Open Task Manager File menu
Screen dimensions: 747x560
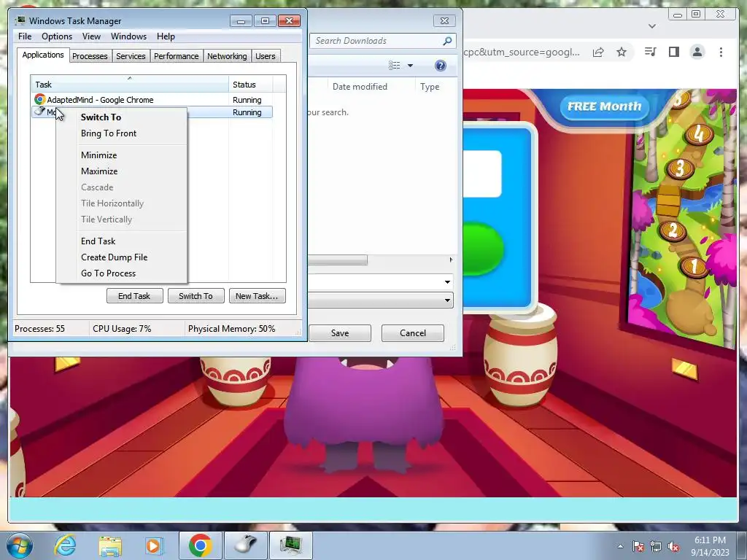25,36
